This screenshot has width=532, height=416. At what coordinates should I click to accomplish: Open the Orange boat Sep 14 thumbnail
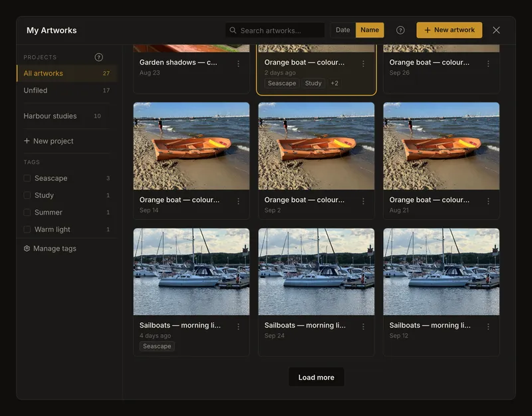192,146
